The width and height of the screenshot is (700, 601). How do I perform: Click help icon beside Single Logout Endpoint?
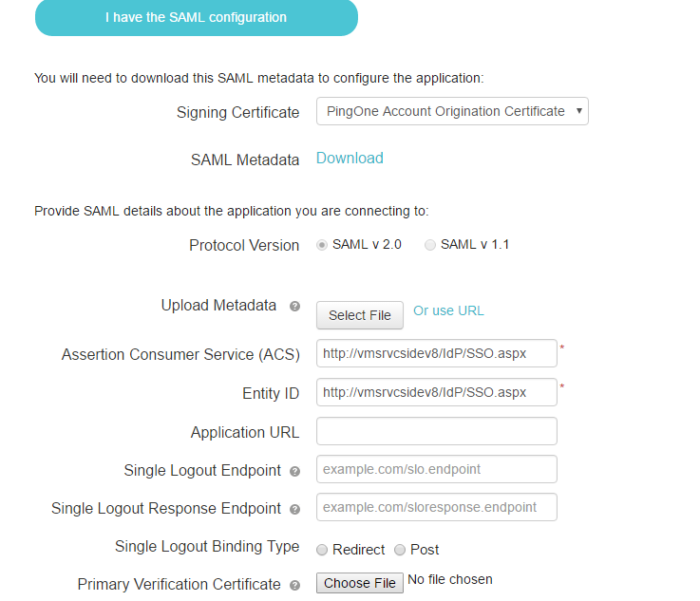point(294,471)
